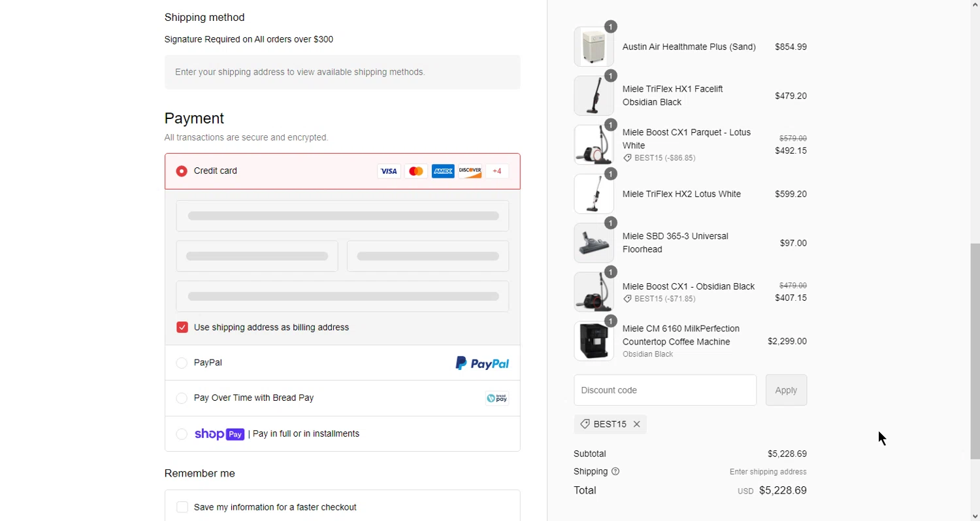Click the Enter shipping address text in summary
The height and width of the screenshot is (521, 980).
click(x=768, y=472)
